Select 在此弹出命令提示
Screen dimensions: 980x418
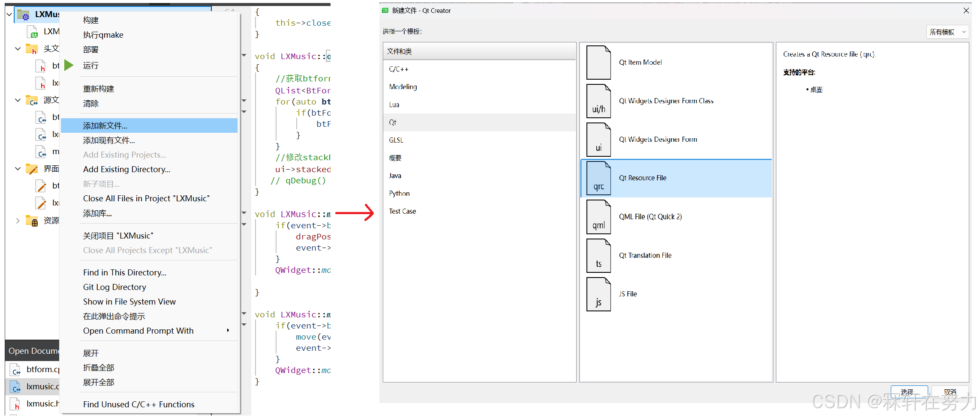pos(114,316)
